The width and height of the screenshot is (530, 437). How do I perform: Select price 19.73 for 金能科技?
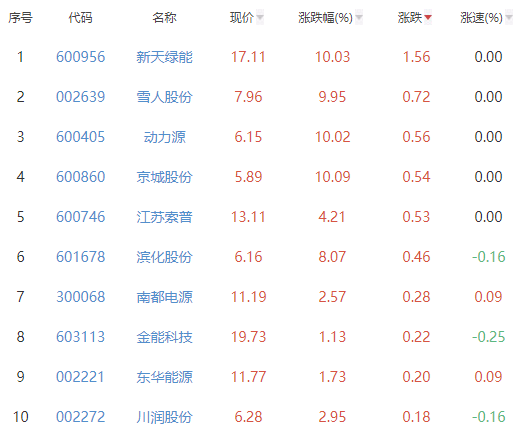[x=248, y=337]
